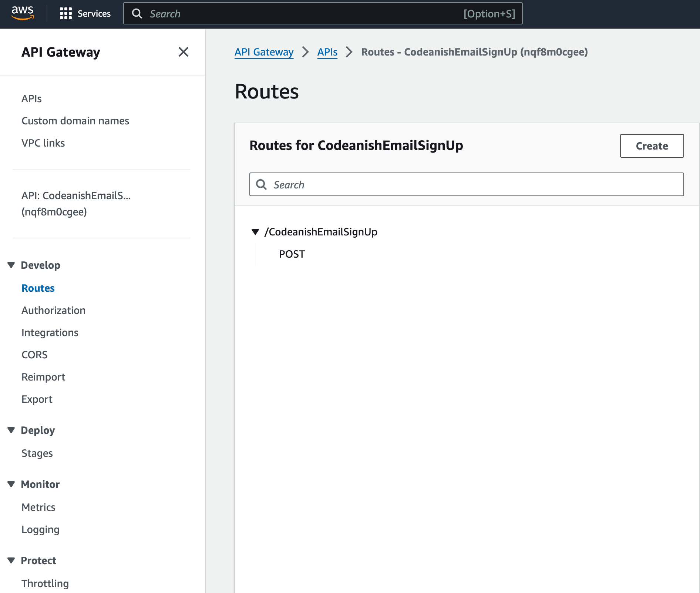The image size is (700, 593).
Task: Go to Integrations in sidebar
Action: coord(50,332)
